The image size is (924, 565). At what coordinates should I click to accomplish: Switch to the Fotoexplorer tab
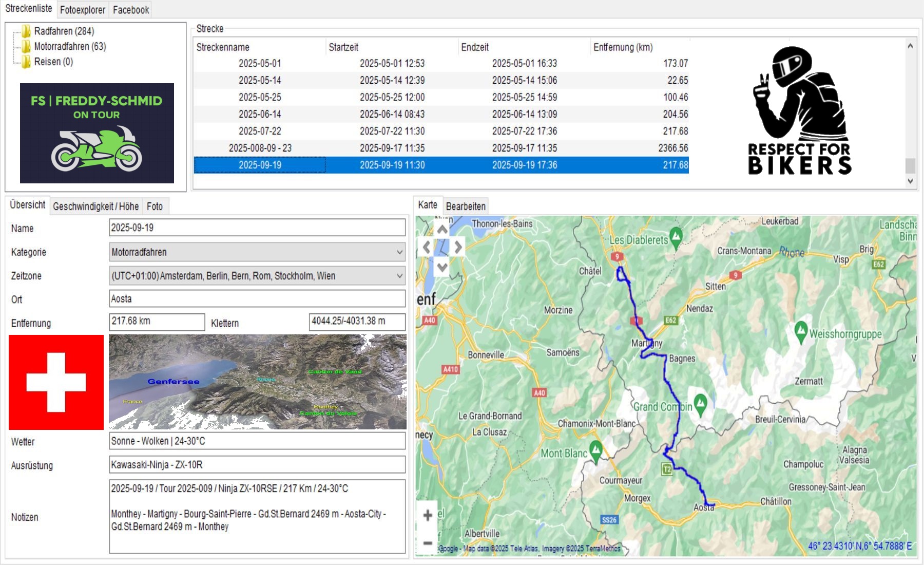tap(82, 10)
